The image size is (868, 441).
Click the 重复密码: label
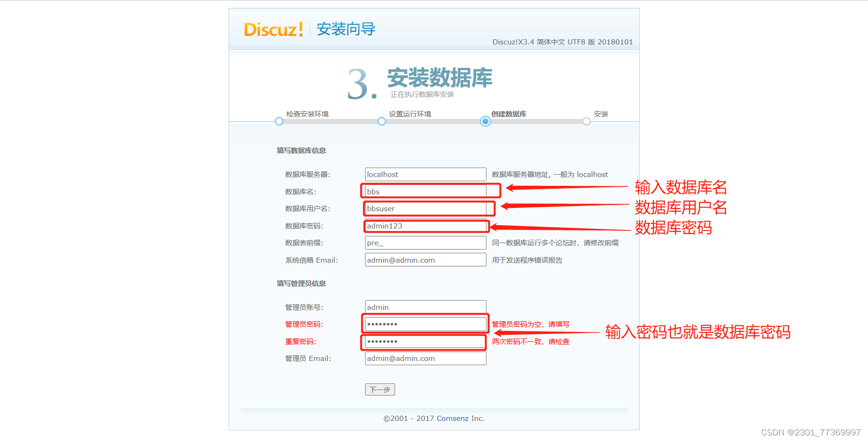301,341
